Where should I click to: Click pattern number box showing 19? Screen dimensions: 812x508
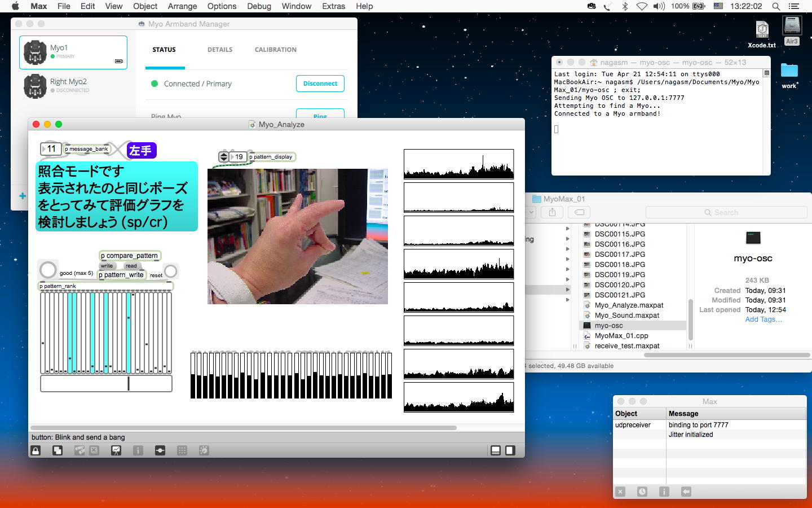(x=239, y=157)
